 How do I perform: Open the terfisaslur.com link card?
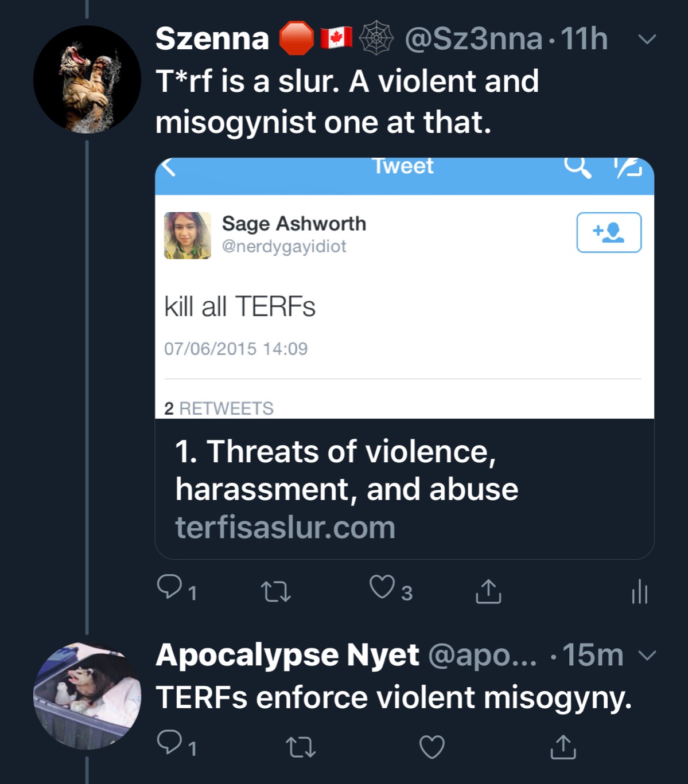(404, 489)
